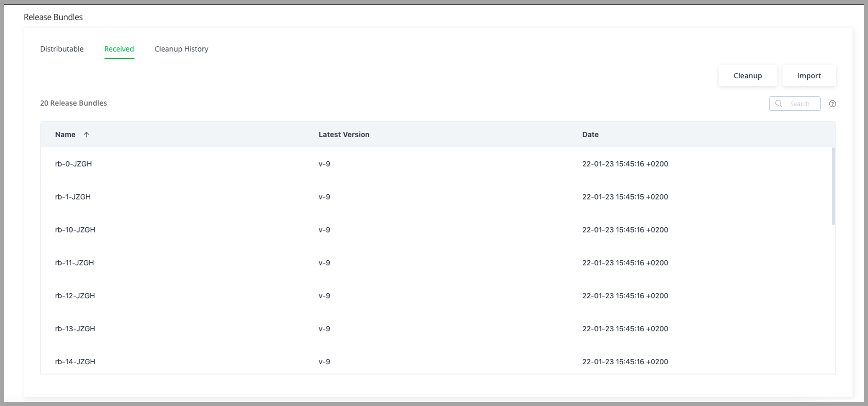
Task: Open release bundle rb-0-JZGH
Action: tap(74, 164)
